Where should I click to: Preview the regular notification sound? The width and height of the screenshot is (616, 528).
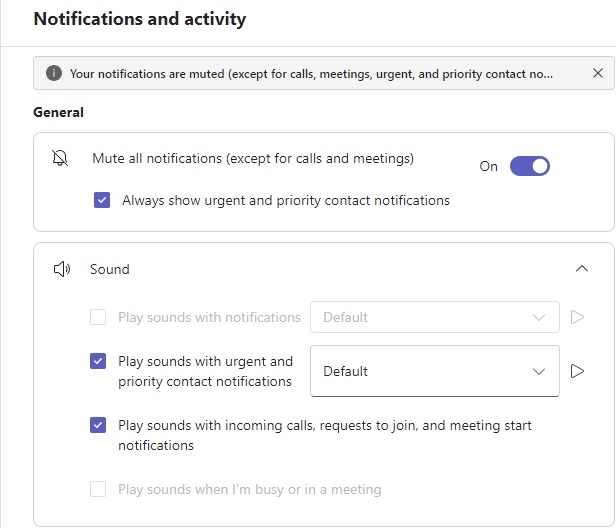pyautogui.click(x=577, y=317)
